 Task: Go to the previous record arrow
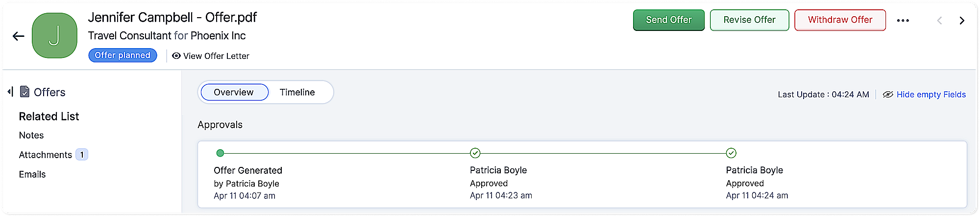pyautogui.click(x=939, y=21)
